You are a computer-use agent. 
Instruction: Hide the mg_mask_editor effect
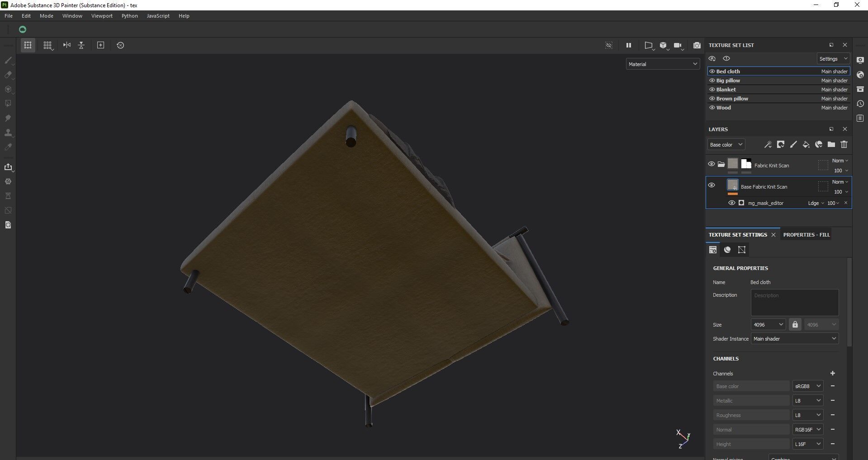731,203
